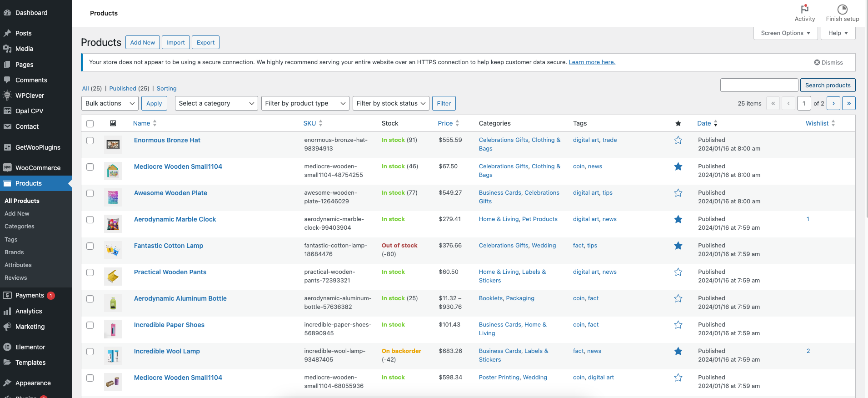868x398 pixels.
Task: Click the WooCommerce sidebar icon
Action: click(x=7, y=168)
